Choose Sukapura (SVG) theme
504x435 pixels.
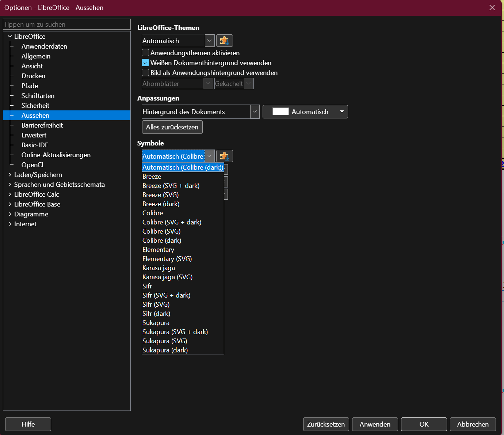183,341
